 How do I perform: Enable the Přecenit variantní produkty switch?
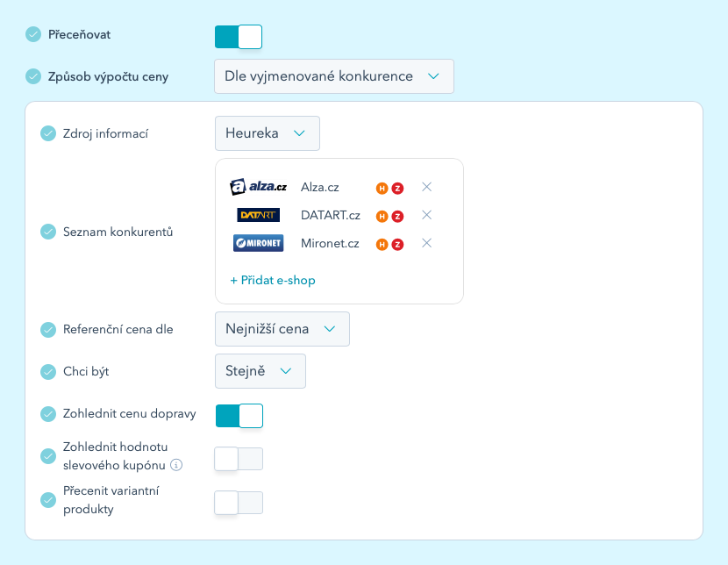coord(239,503)
